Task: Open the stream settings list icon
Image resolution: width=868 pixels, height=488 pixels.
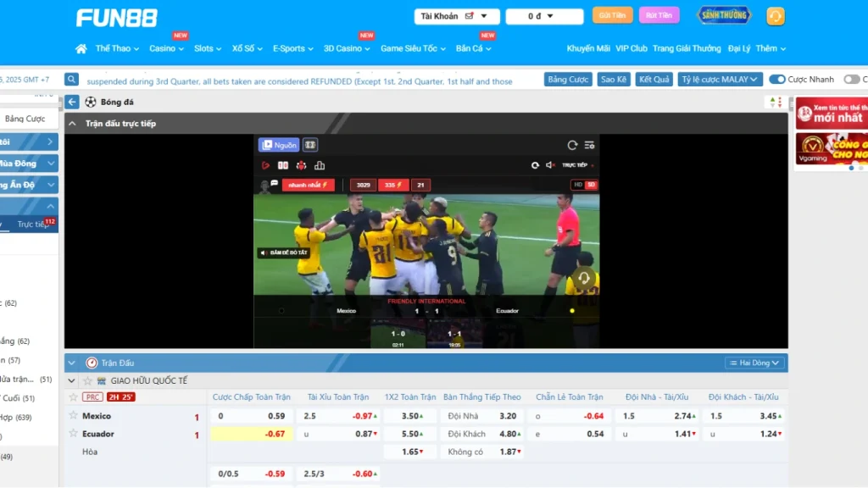Action: 590,145
